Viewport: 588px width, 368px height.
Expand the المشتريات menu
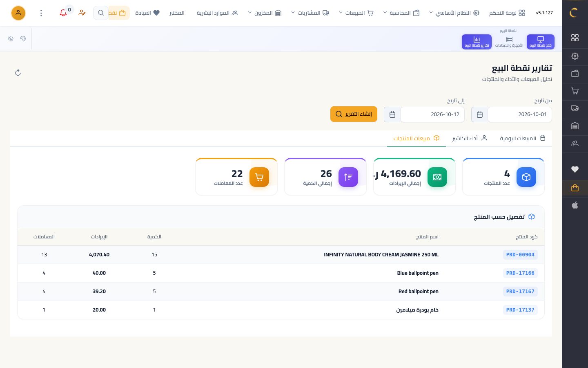310,13
